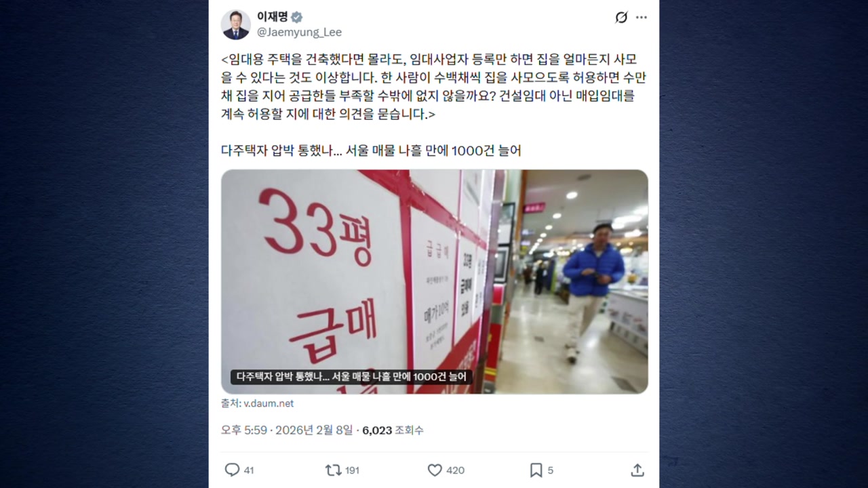Open the @Jaemyung_Lee handle link
This screenshot has width=868, height=488.
click(299, 33)
